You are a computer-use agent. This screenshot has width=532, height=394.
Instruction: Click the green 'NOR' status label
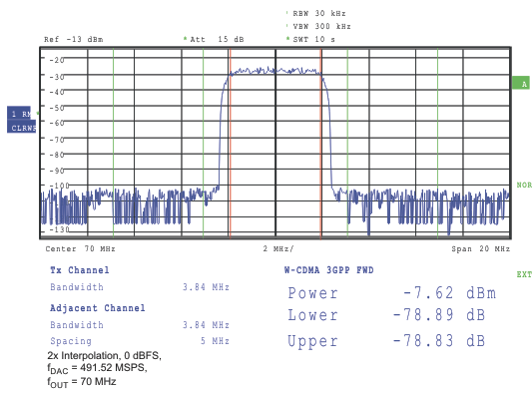(x=524, y=186)
